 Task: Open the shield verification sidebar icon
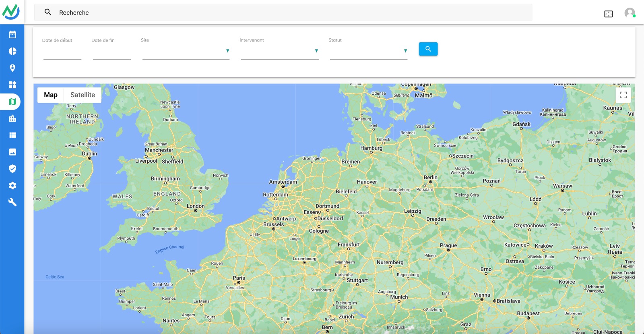coord(12,169)
